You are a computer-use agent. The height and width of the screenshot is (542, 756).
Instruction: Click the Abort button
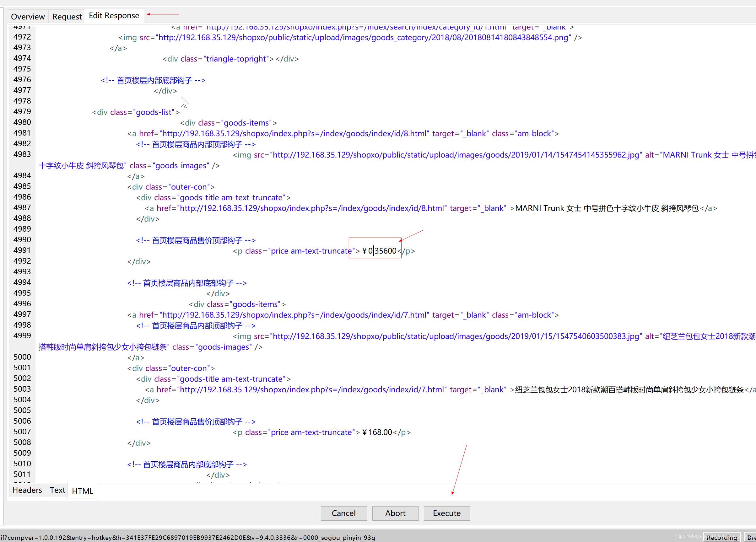click(x=395, y=513)
